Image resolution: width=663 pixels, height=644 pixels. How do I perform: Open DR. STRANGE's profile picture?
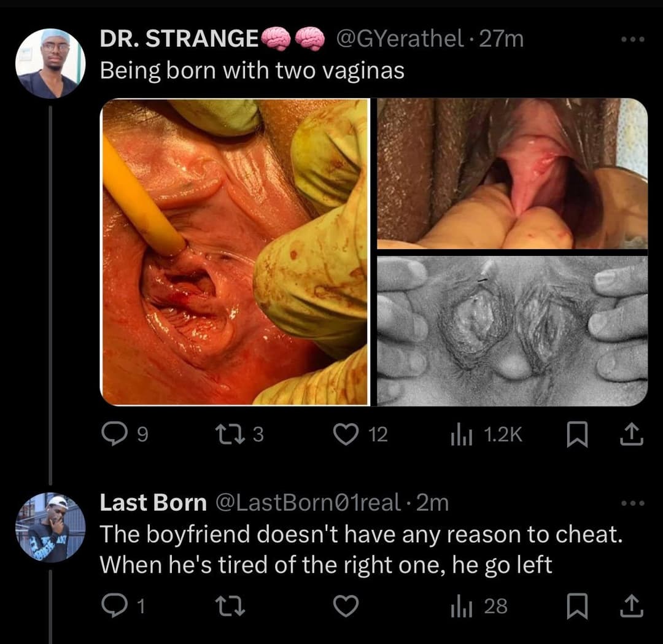pyautogui.click(x=50, y=63)
